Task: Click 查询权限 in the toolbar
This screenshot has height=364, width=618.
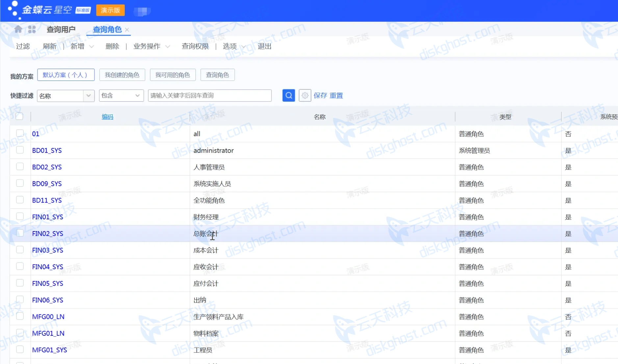Action: [195, 46]
